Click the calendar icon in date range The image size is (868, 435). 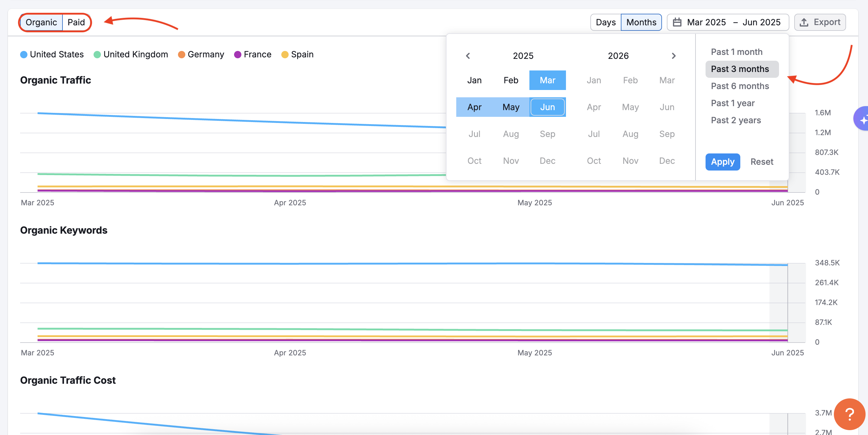[677, 22]
